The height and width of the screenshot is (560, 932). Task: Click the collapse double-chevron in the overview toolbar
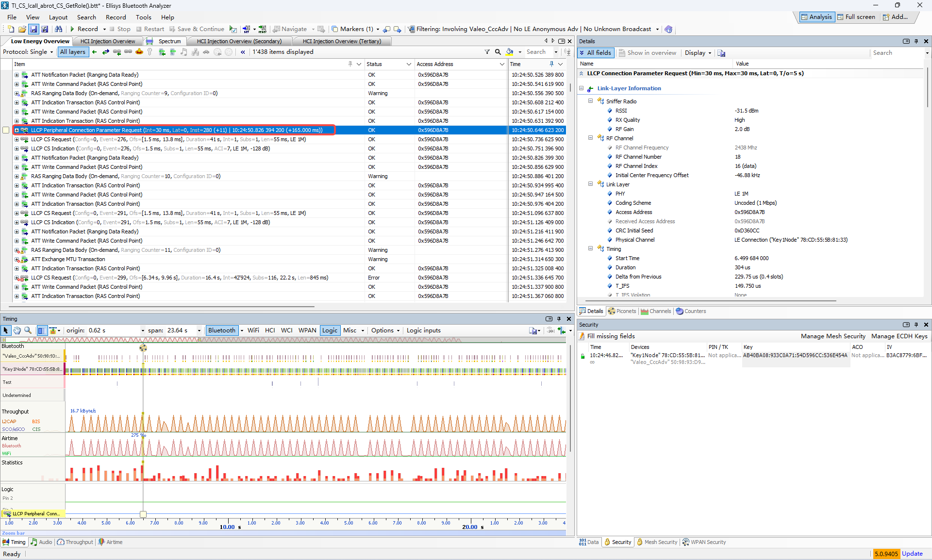coord(243,52)
